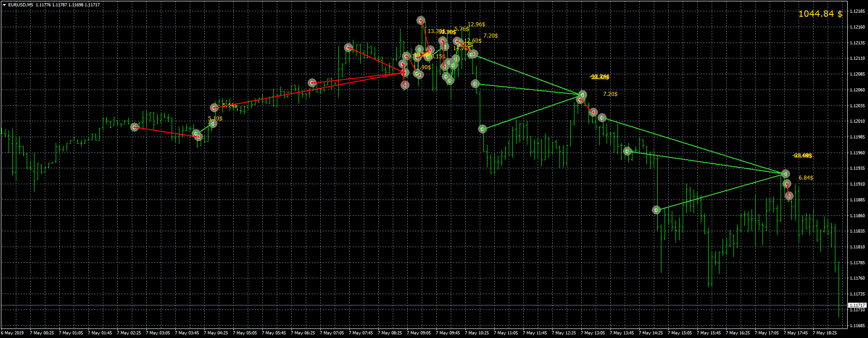Click the lowest trade marker on the chart
868x338 pixels.
(x=656, y=210)
